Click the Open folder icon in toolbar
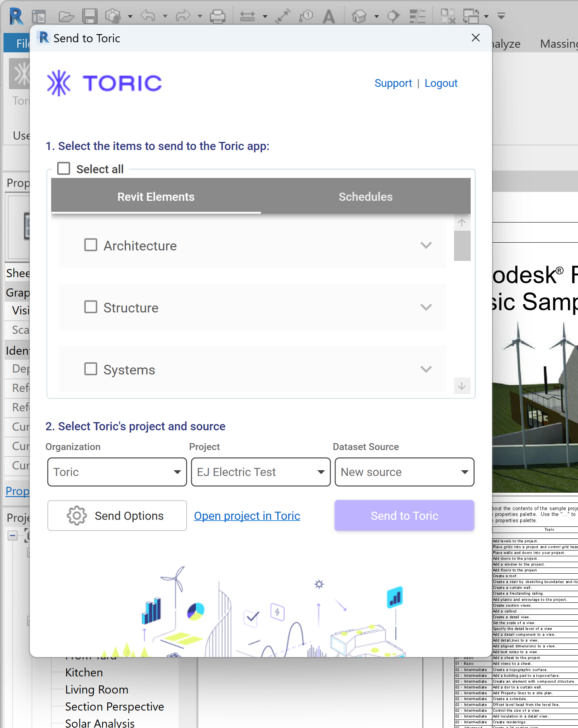578x728 pixels. pyautogui.click(x=67, y=16)
